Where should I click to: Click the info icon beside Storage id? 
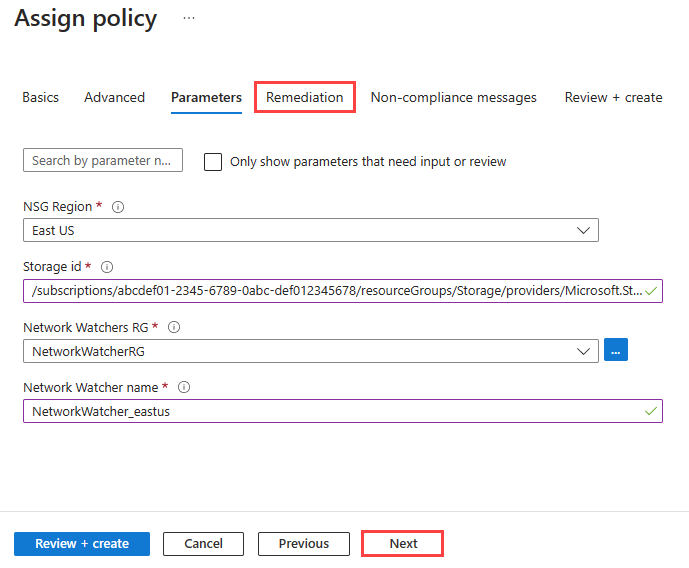[107, 267]
